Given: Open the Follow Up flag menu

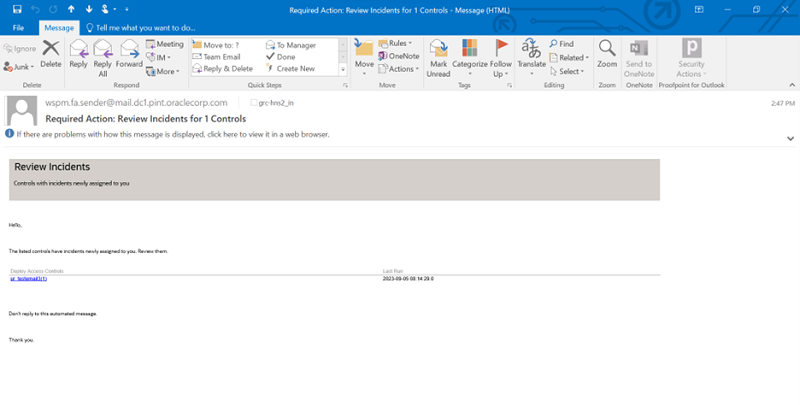Looking at the screenshot, I should [501, 58].
